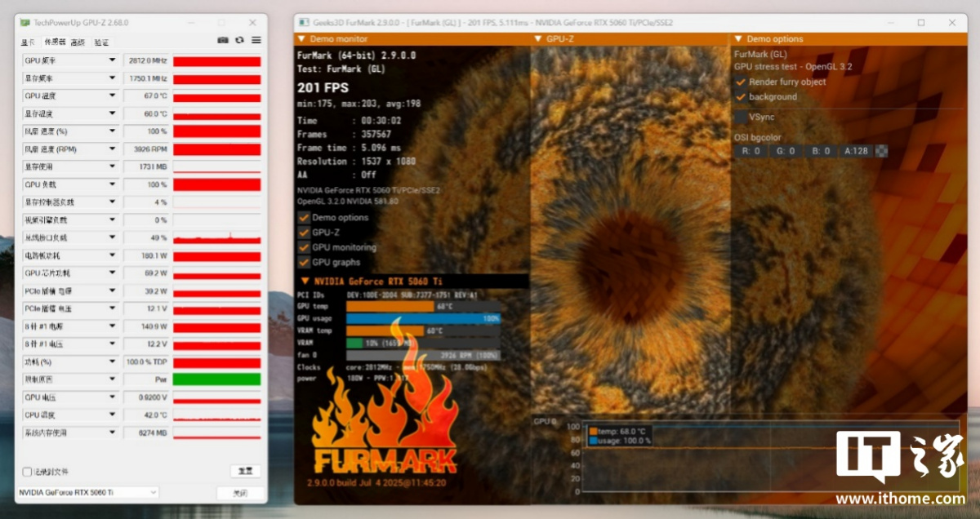
Task: Open the NVIDIA GeForce RTX 5060 Ti selector
Action: pyautogui.click(x=88, y=492)
